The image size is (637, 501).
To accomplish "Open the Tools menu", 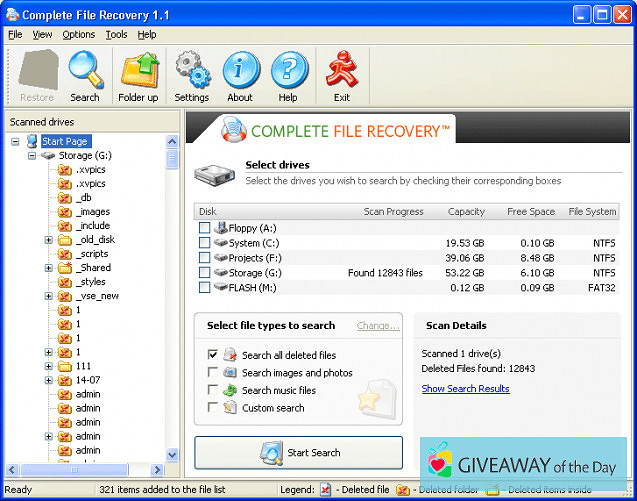I will [x=116, y=35].
